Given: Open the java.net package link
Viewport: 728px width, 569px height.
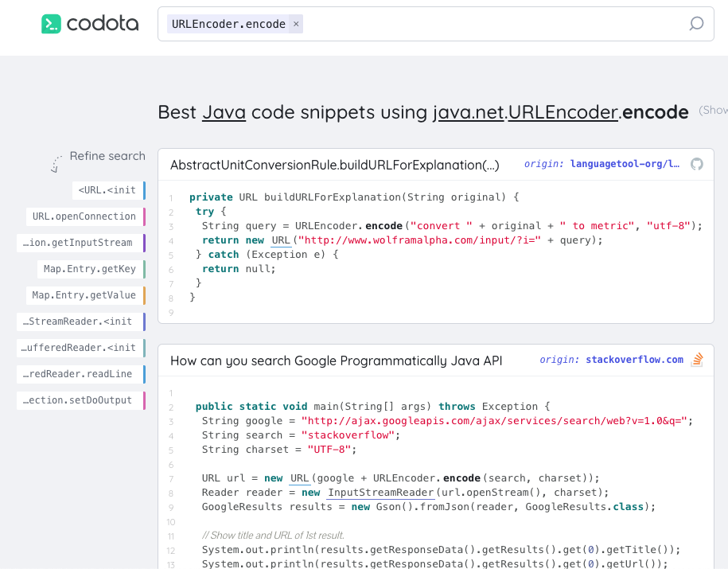Looking at the screenshot, I should click(468, 112).
